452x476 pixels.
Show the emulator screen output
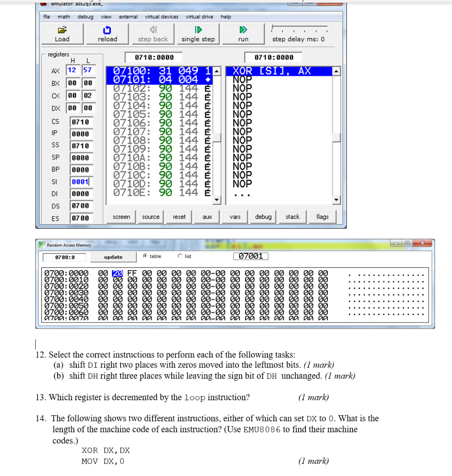click(x=121, y=217)
